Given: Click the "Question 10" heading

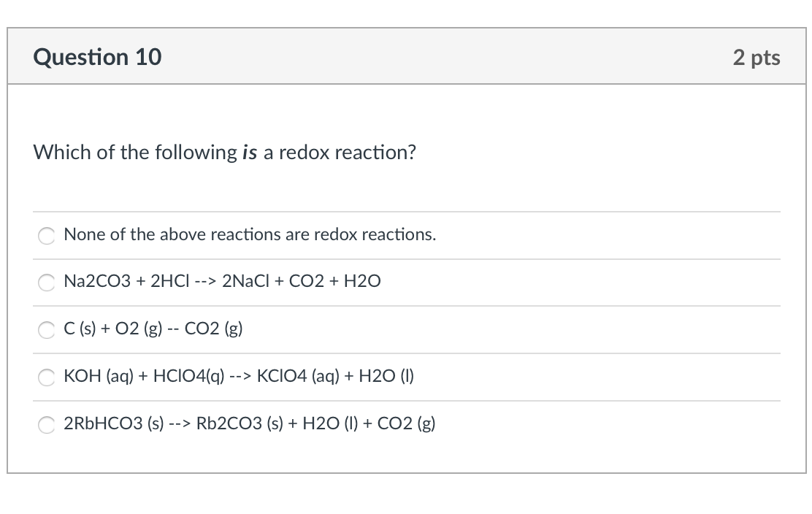Looking at the screenshot, I should 98,57.
